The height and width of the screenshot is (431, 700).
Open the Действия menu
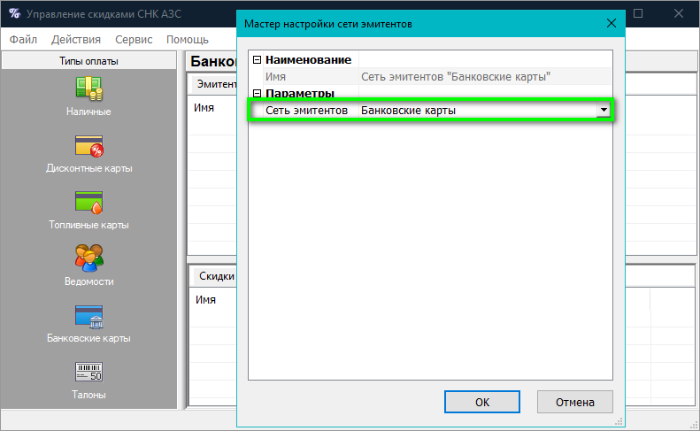(x=76, y=39)
